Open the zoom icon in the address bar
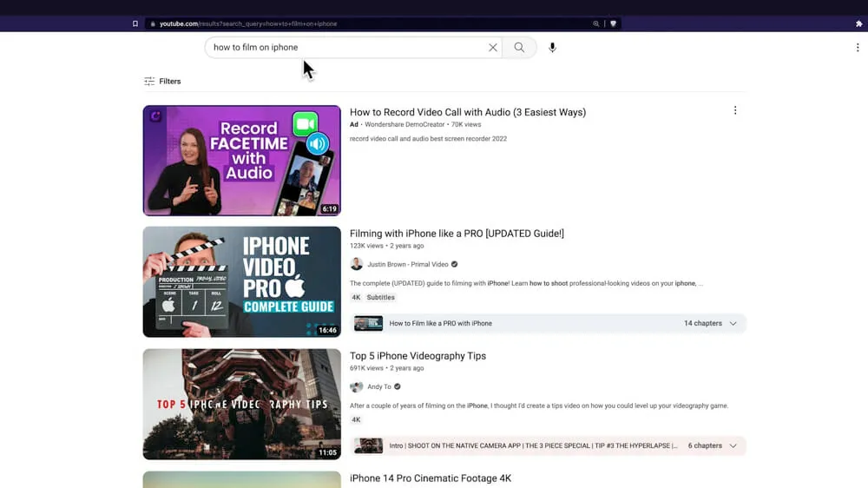868x488 pixels. (595, 23)
